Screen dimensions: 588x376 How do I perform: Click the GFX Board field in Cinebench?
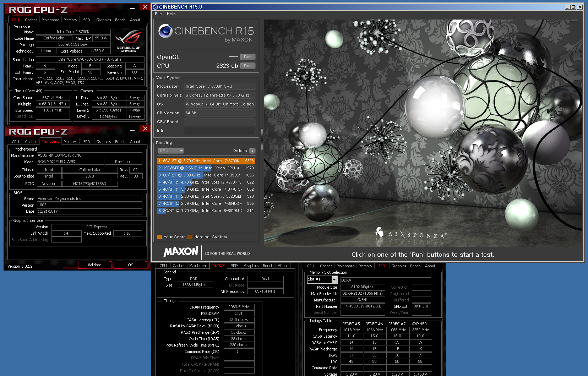(x=219, y=122)
